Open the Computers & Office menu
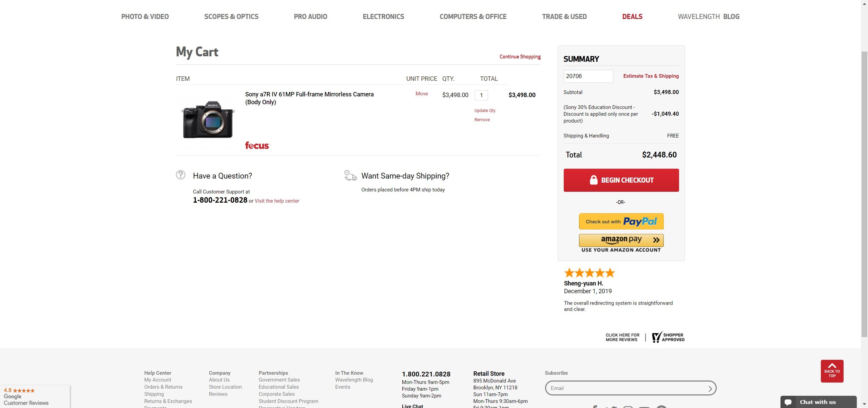Viewport: 868px width, 408px height. (473, 17)
